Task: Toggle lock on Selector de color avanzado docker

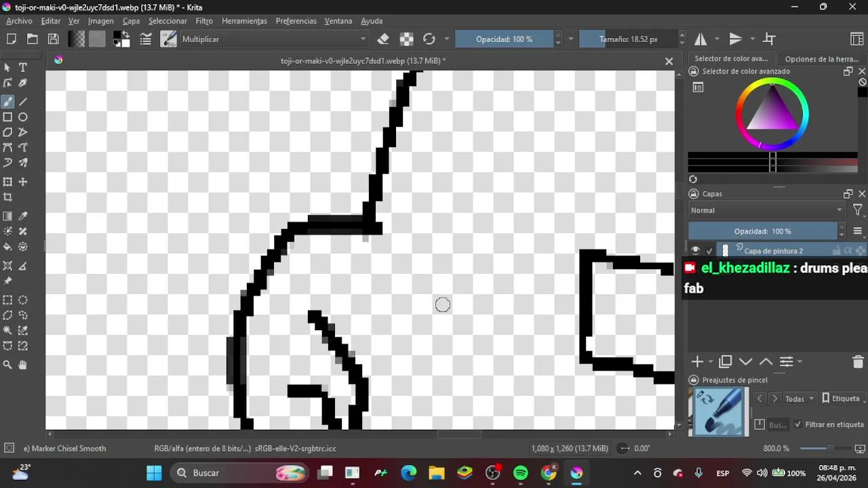Action: [693, 71]
